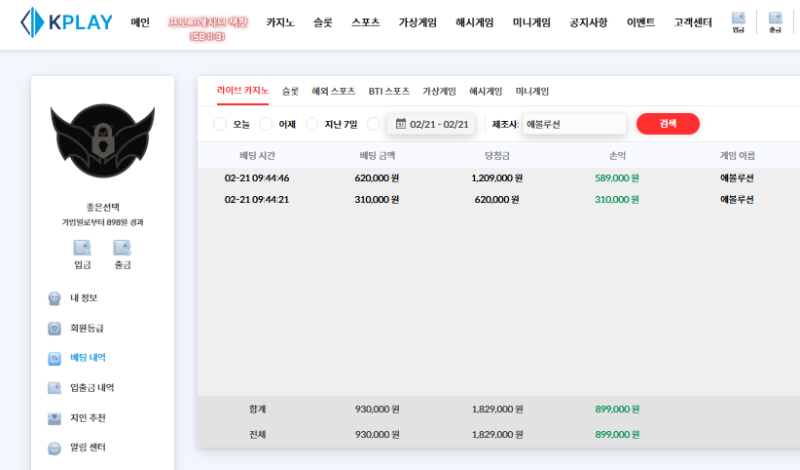Go to 내 정보 sidebar link
800x470 pixels.
click(84, 298)
